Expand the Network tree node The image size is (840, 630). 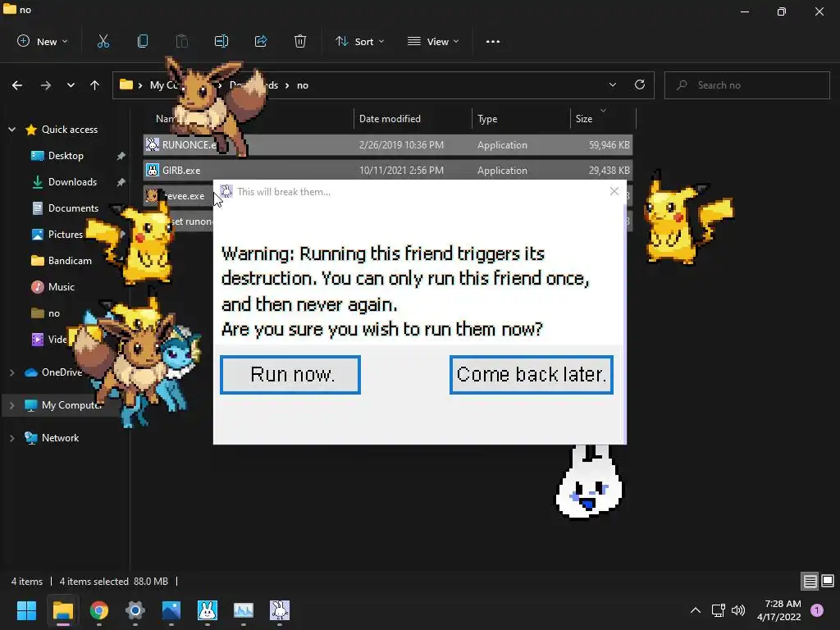11,438
